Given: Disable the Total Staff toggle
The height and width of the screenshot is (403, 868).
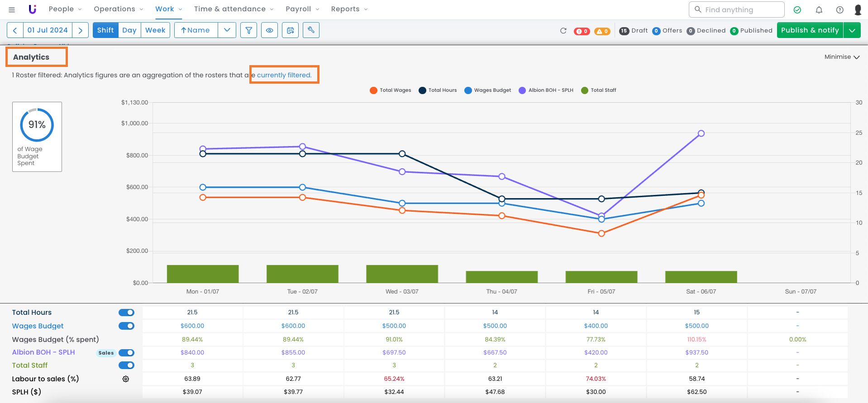Looking at the screenshot, I should coord(126,365).
